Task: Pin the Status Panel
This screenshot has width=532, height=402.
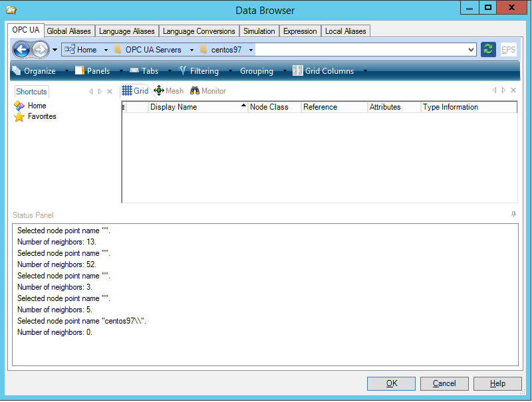Action: 513,215
